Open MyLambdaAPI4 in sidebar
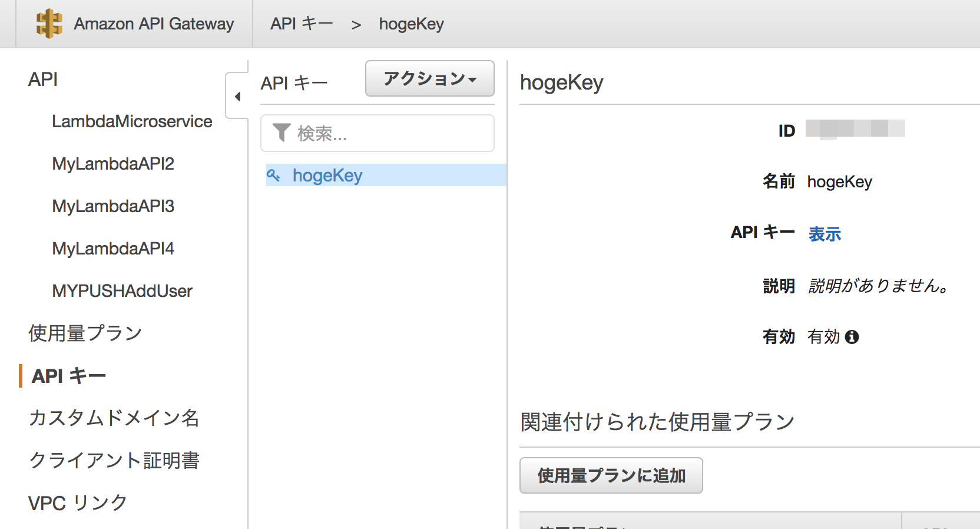This screenshot has width=980, height=529. [113, 249]
